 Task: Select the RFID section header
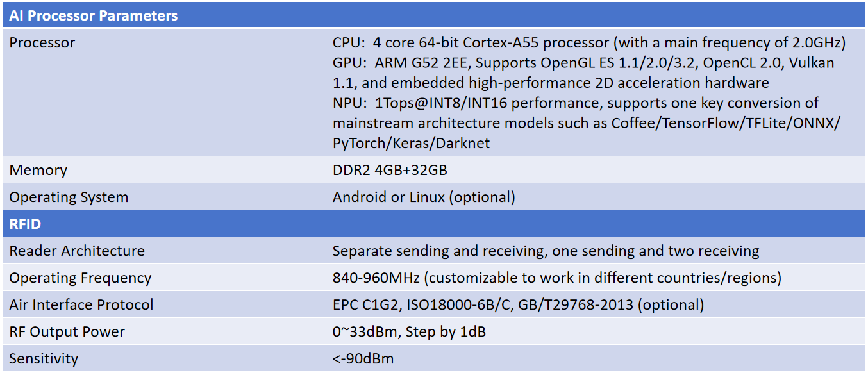coord(25,224)
